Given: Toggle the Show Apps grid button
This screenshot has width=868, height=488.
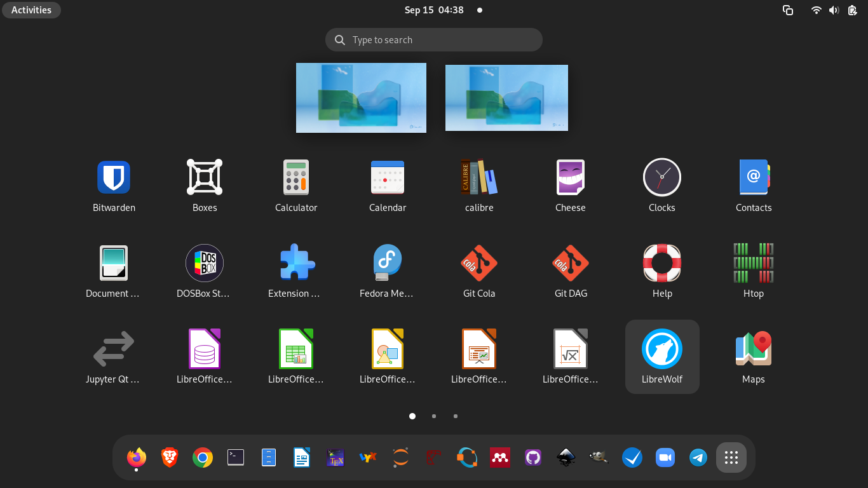Looking at the screenshot, I should 731,457.
